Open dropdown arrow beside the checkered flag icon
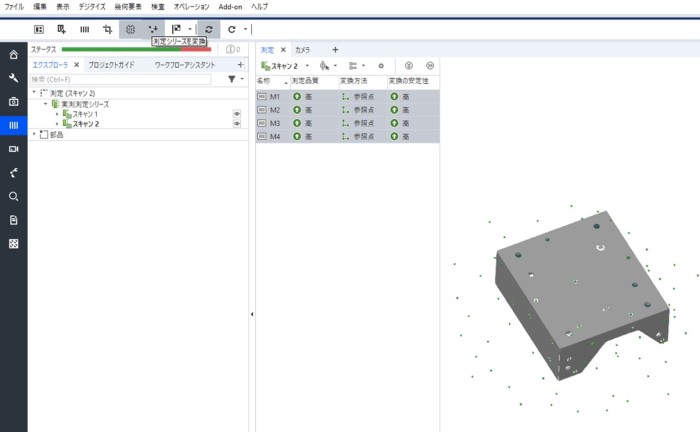 pos(190,29)
